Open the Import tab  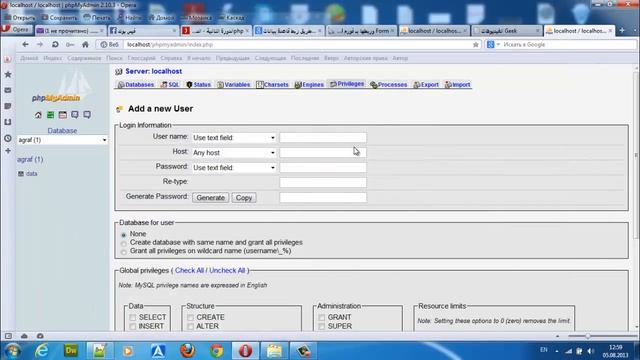pyautogui.click(x=458, y=85)
